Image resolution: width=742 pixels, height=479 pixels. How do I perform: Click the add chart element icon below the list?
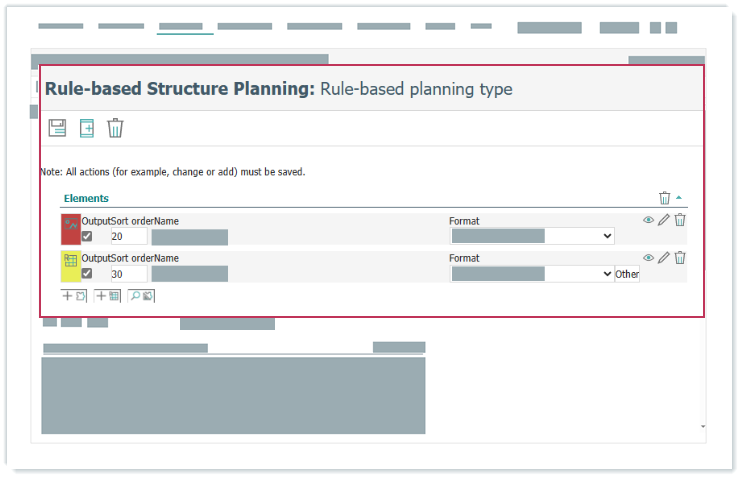pyautogui.click(x=74, y=296)
